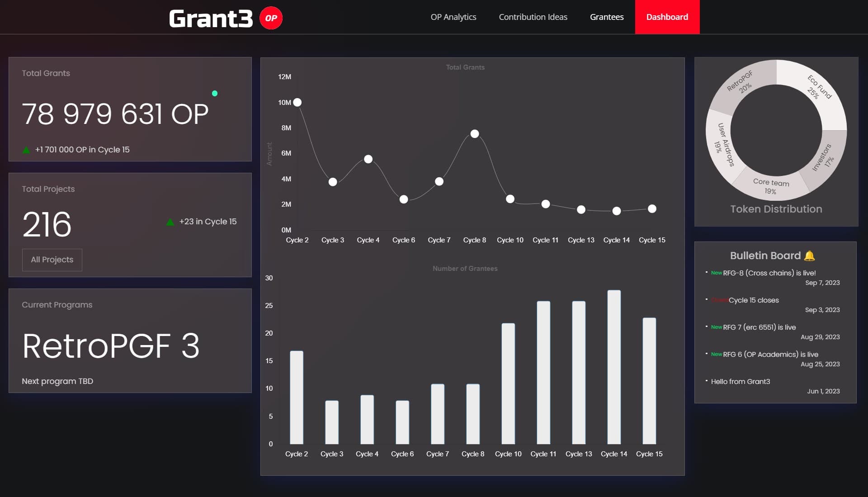Click the tallest Cycle 14 bar
This screenshot has height=497, width=868.
614,367
